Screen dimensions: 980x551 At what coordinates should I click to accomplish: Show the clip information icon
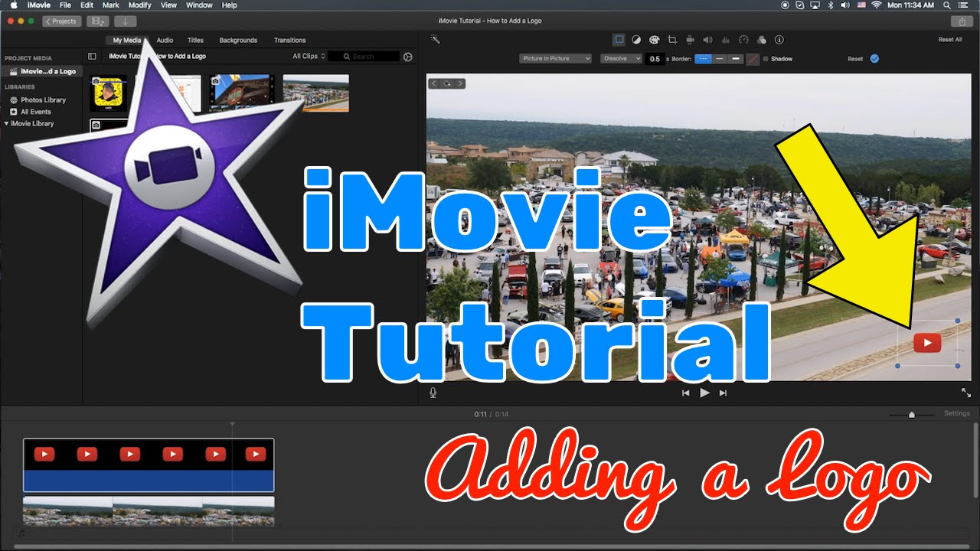click(x=779, y=40)
